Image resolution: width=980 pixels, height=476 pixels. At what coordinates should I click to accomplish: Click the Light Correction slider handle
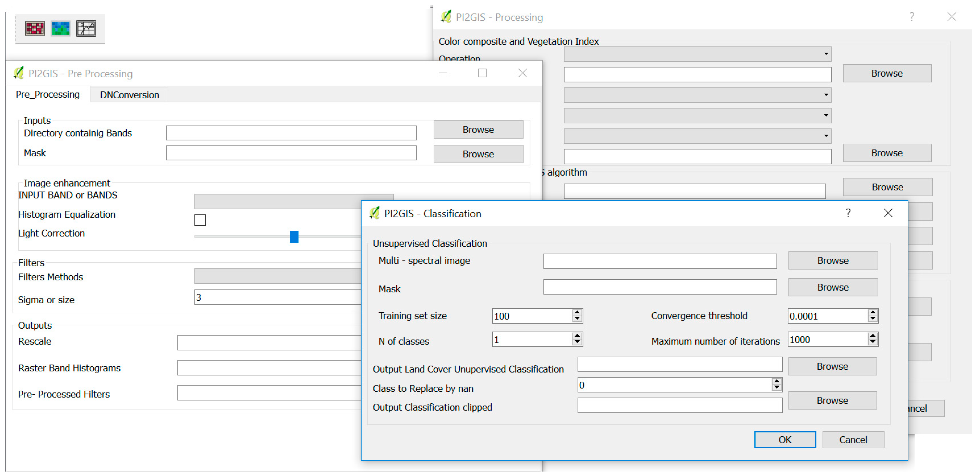pyautogui.click(x=294, y=236)
